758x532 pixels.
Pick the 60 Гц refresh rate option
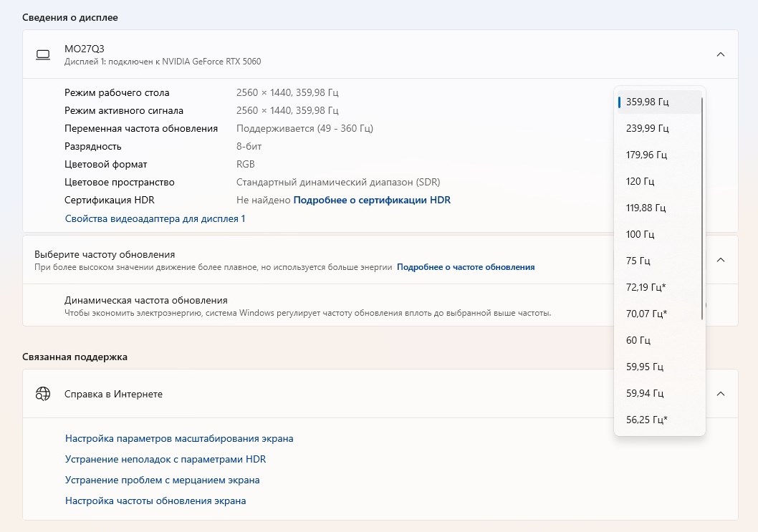[659, 340]
